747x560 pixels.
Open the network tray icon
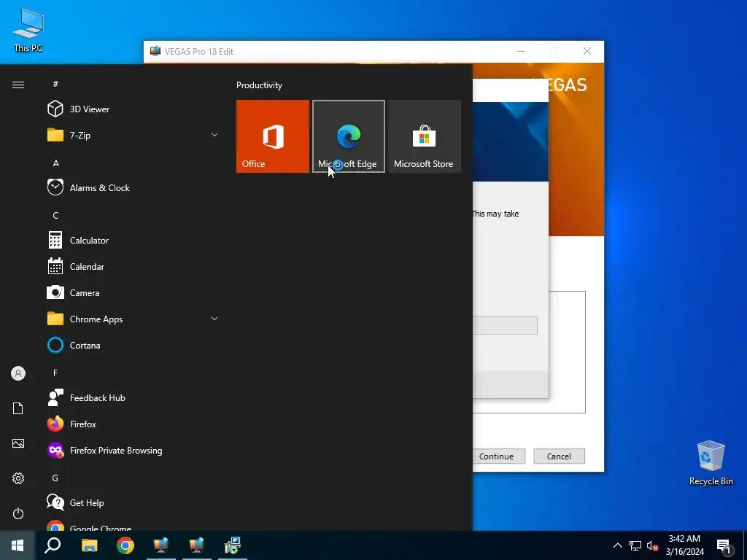click(635, 545)
